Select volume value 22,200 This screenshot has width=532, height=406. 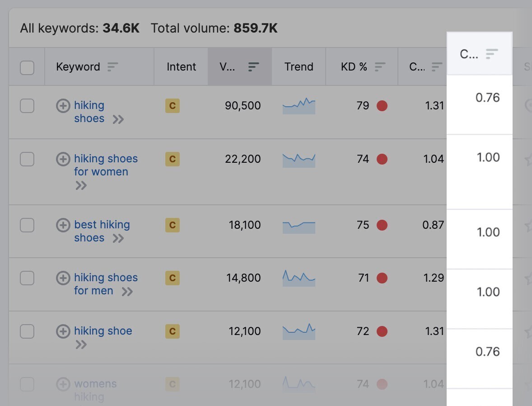[x=243, y=159]
